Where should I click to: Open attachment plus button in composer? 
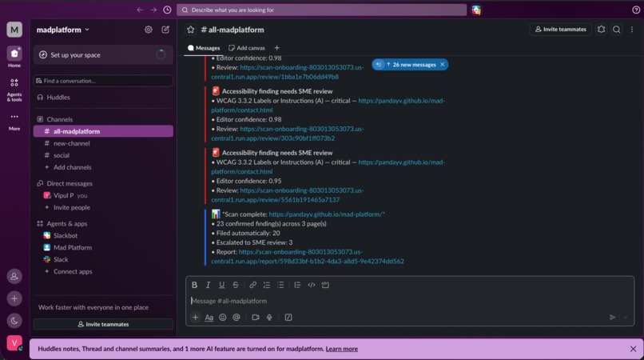[x=196, y=318]
